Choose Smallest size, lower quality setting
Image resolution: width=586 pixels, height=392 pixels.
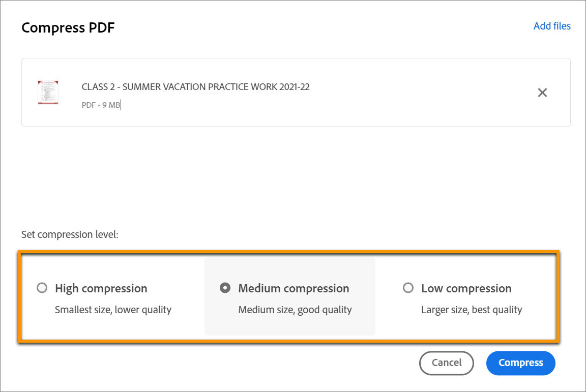(113, 309)
